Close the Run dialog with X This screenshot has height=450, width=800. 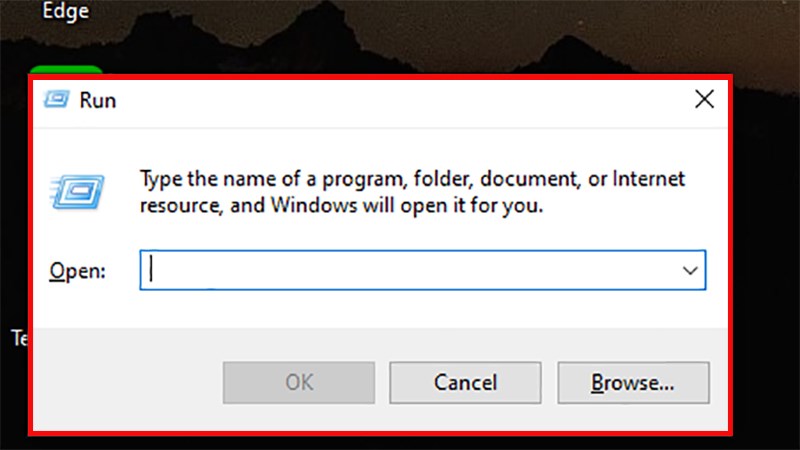coord(704,99)
